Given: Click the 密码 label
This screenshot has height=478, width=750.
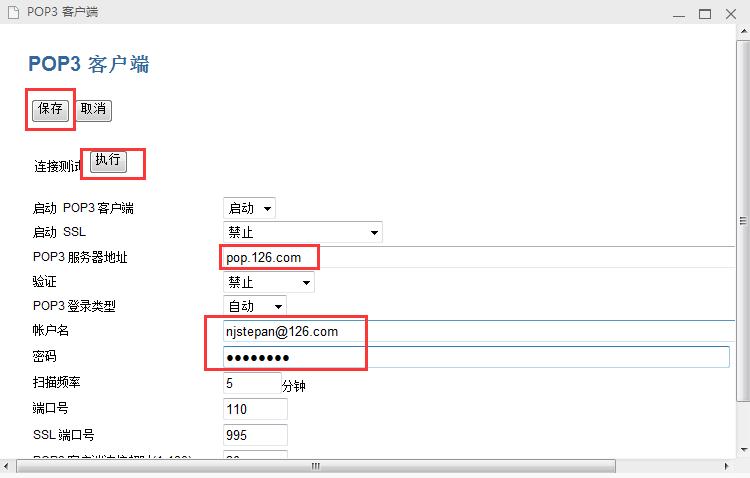Looking at the screenshot, I should [44, 356].
